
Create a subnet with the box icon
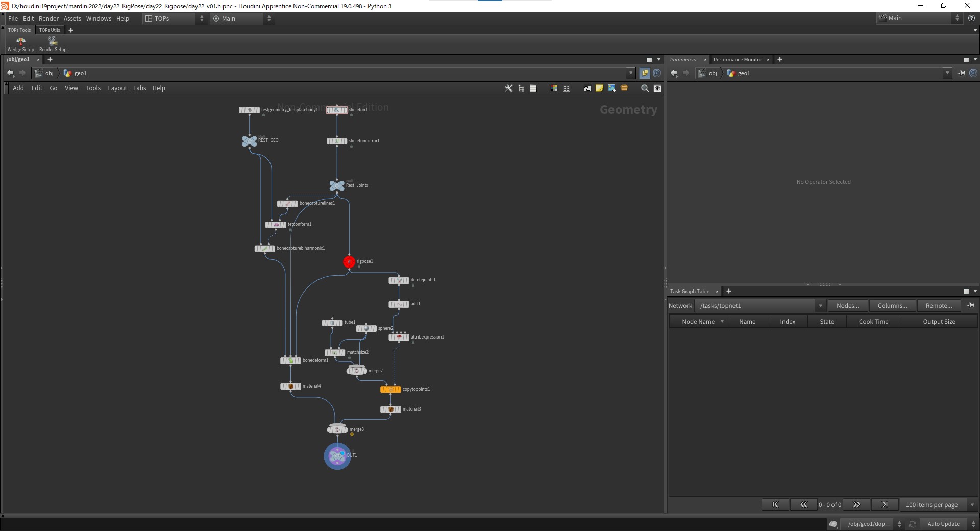(624, 88)
